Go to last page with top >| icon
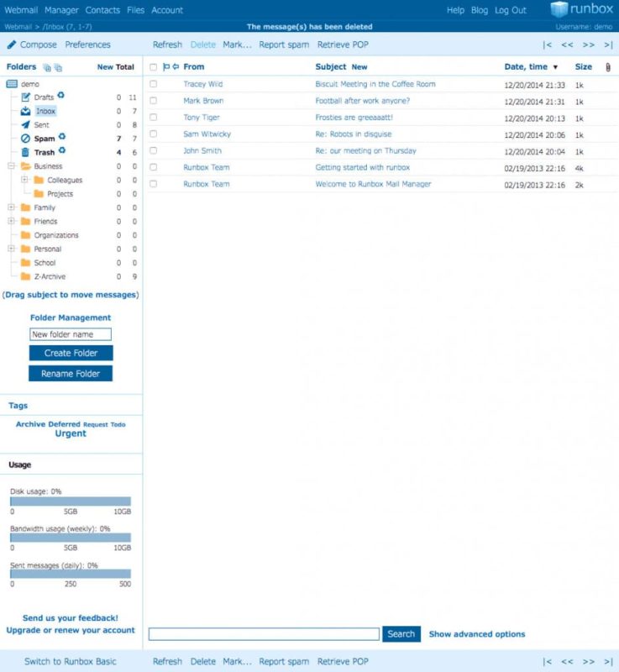 click(608, 45)
